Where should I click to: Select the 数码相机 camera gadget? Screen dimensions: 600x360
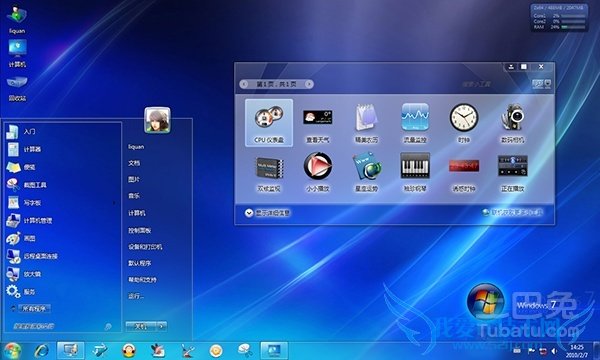[x=513, y=123]
